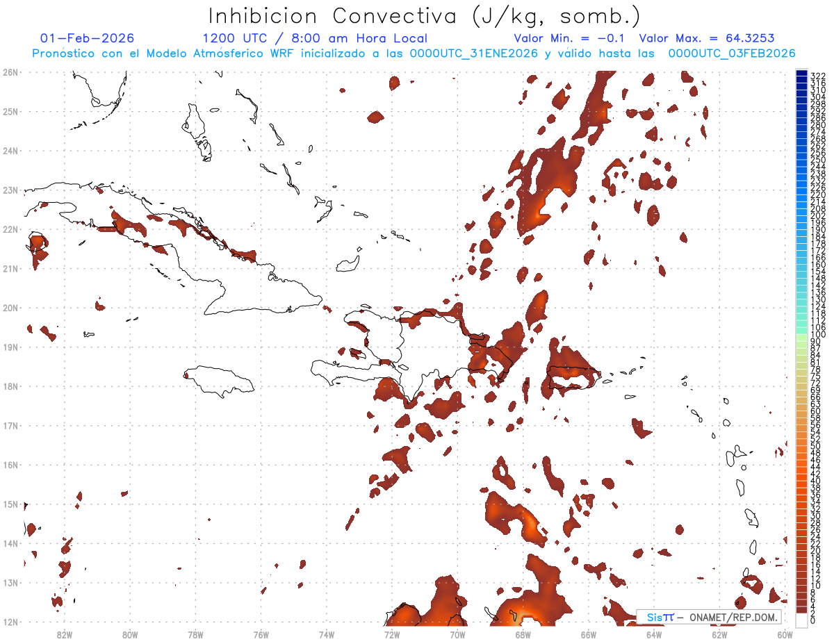Click the 23N latitude label
834x644 pixels.
click(10, 190)
